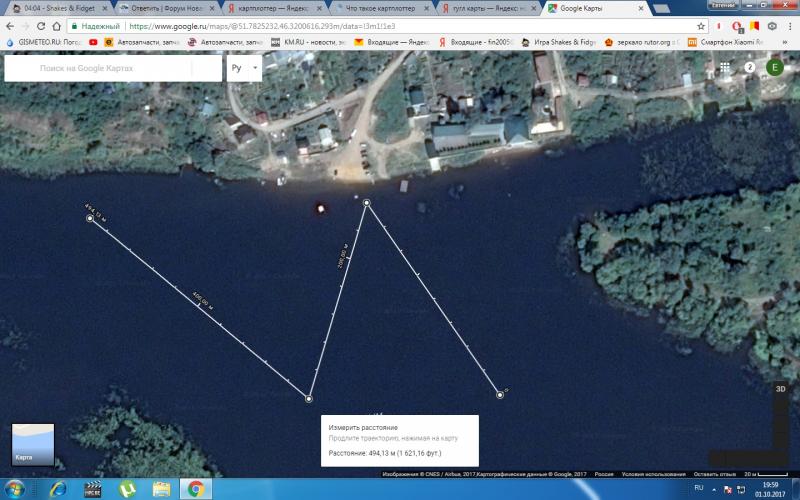This screenshot has width=800, height=500.
Task: Click the green account avatar E
Action: pyautogui.click(x=774, y=68)
